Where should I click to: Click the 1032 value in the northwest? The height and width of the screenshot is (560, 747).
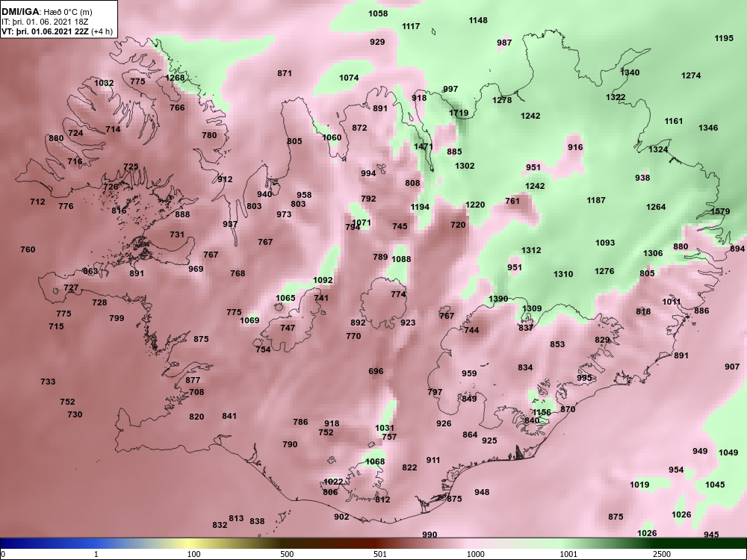[x=104, y=84]
